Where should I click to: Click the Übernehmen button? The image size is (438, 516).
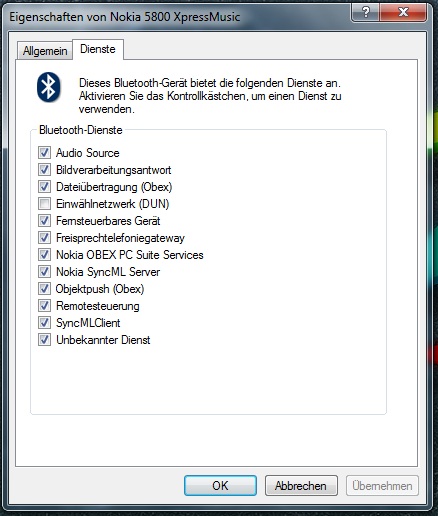(x=382, y=486)
